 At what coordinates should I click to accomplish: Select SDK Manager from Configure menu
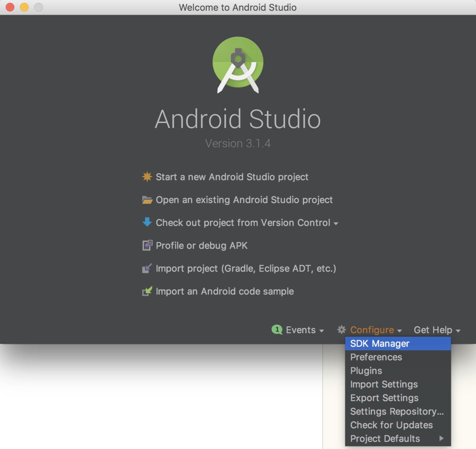click(398, 343)
